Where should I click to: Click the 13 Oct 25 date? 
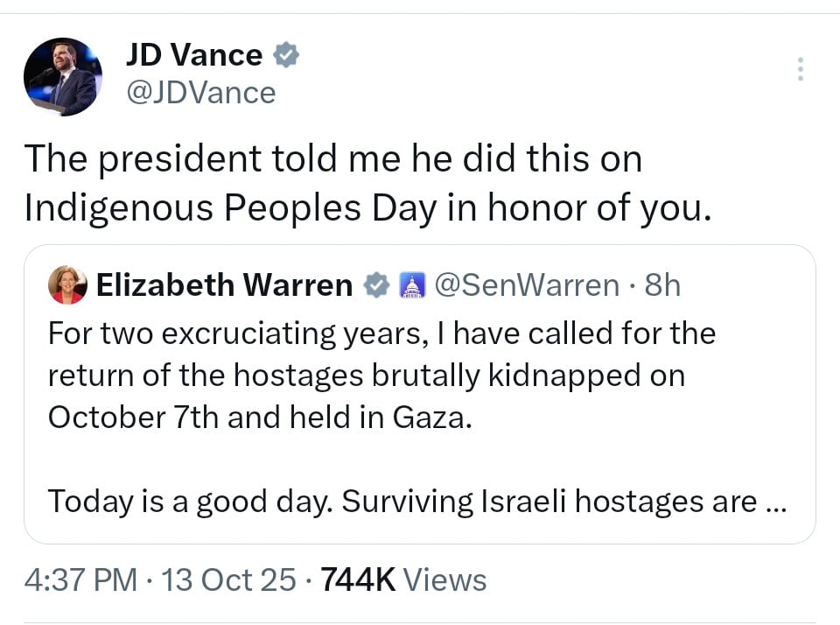[229, 579]
